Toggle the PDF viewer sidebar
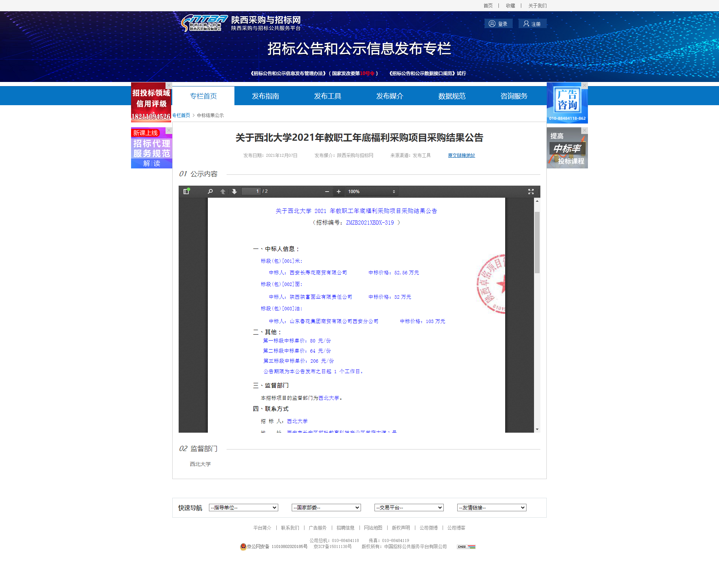This screenshot has height=588, width=719. click(186, 192)
